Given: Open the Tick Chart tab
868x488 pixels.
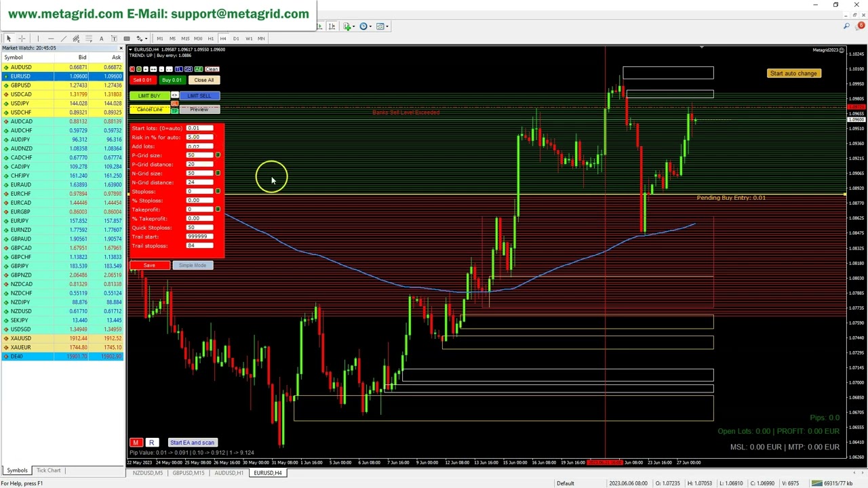Looking at the screenshot, I should [x=48, y=470].
